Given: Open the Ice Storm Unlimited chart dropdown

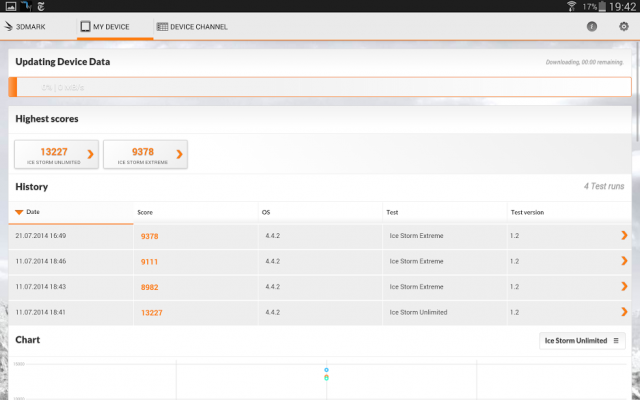Looking at the screenshot, I should point(582,340).
